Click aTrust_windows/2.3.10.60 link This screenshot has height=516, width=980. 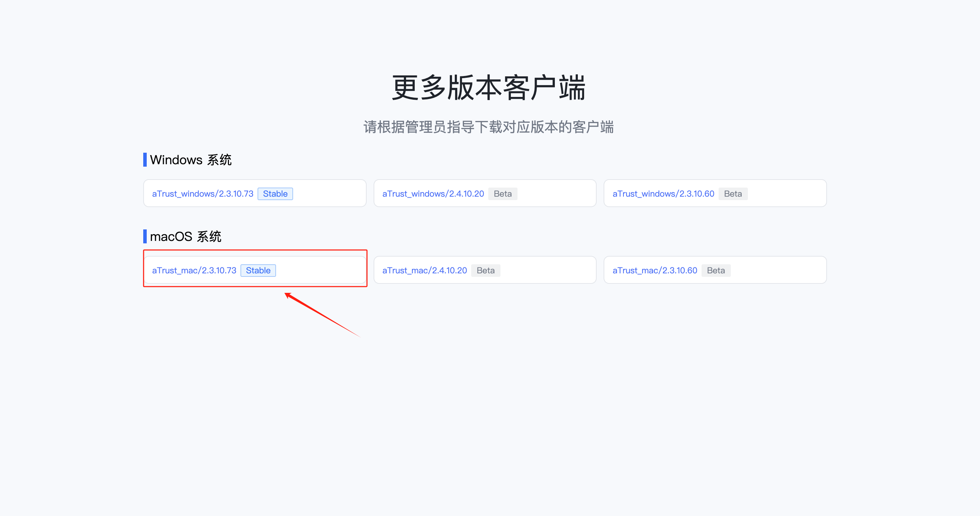pyautogui.click(x=663, y=194)
